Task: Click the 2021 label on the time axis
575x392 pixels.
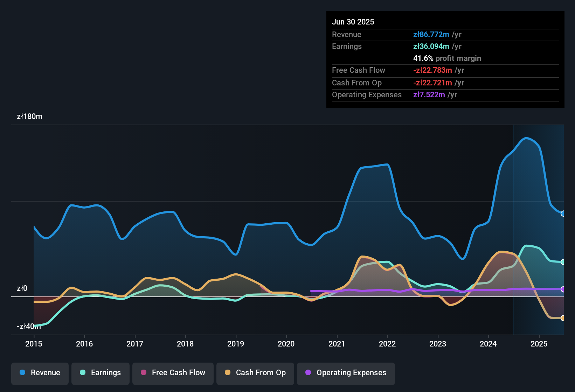Action: 337,344
